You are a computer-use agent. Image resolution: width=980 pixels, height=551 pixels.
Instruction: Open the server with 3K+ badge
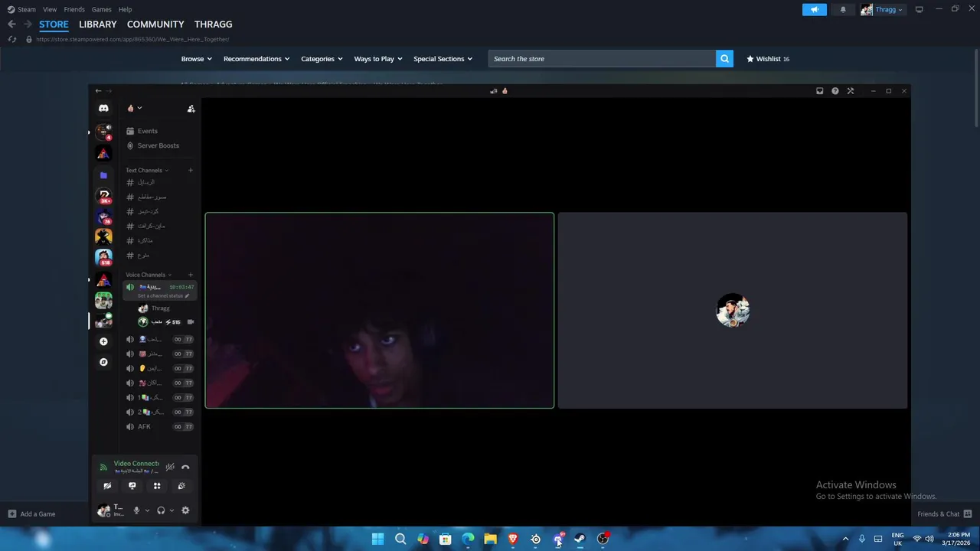pos(103,197)
